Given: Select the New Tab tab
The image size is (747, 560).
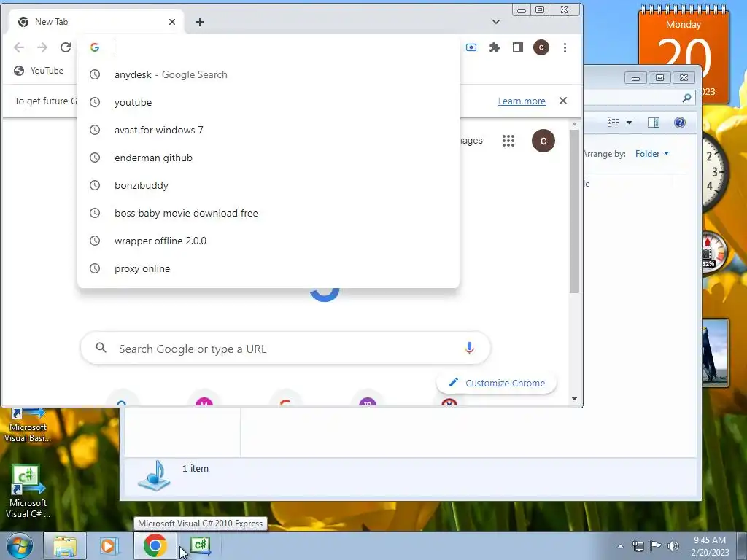Looking at the screenshot, I should (97, 22).
